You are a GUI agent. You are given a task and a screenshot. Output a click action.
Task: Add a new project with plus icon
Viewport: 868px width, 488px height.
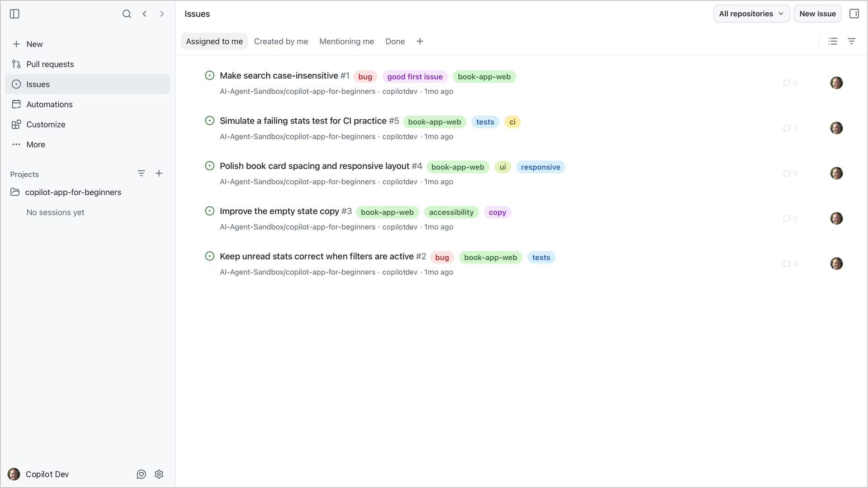pyautogui.click(x=159, y=174)
